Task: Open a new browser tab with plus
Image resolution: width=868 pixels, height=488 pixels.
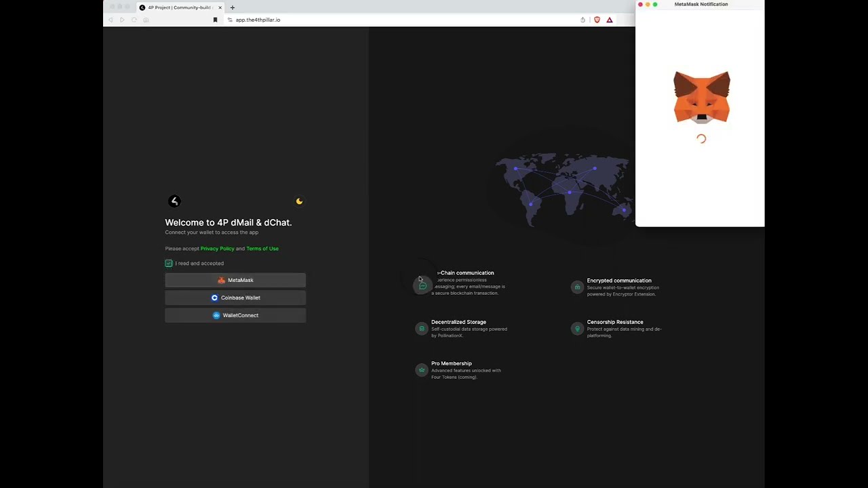Action: (x=232, y=7)
